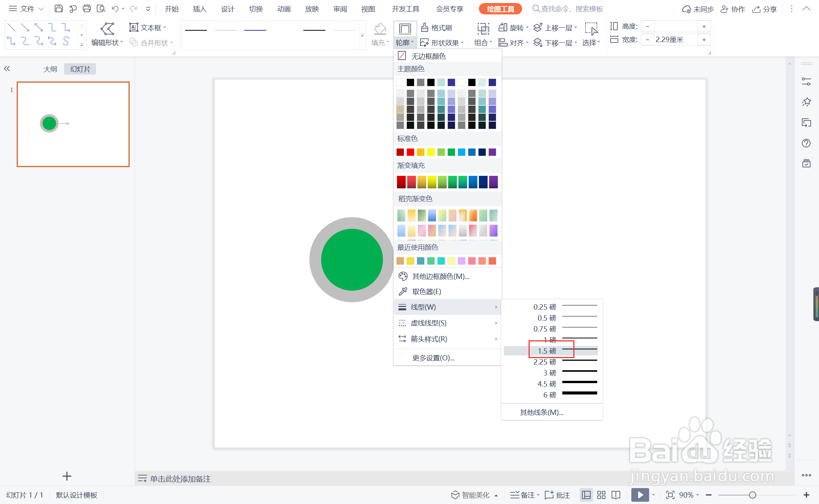Click the 填充 fill bucket icon

click(x=380, y=29)
